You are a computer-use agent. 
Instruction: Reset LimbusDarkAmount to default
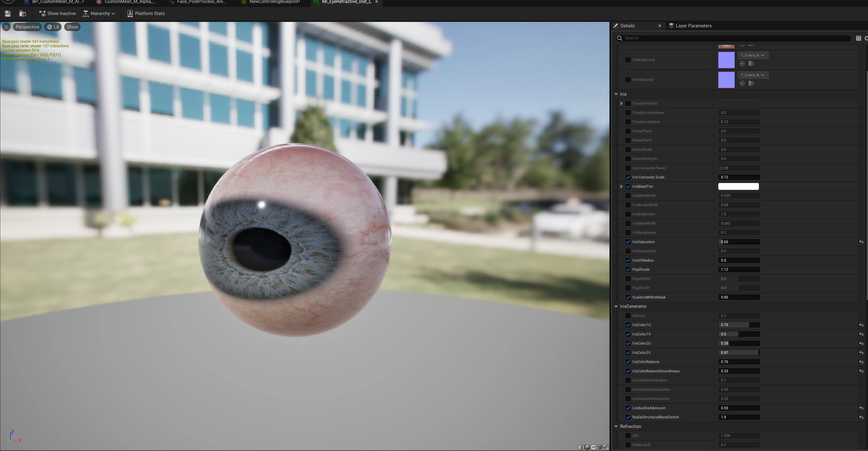coord(861,408)
